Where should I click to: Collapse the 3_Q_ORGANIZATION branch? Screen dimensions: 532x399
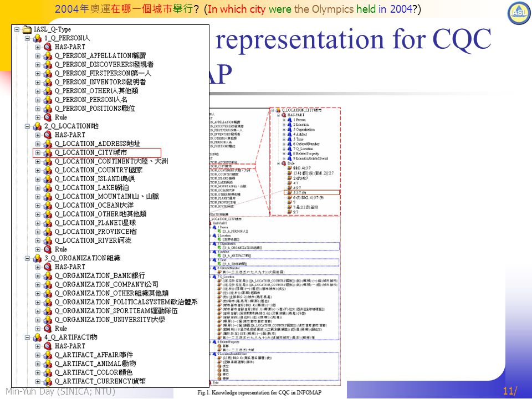tap(27, 258)
